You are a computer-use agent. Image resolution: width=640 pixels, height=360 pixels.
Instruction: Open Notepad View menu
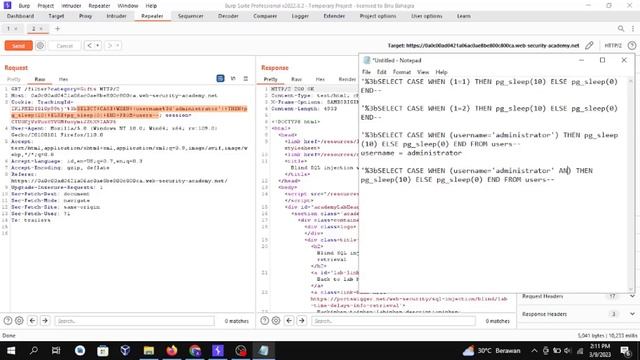pyautogui.click(x=423, y=72)
